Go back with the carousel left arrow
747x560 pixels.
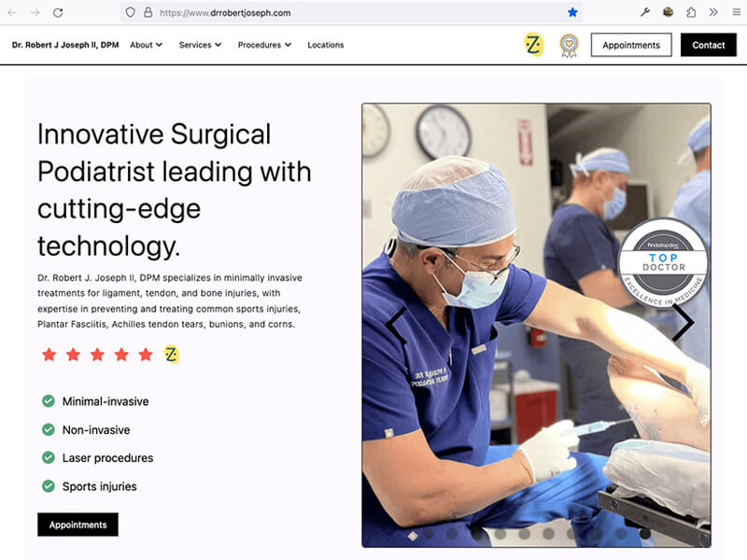pos(396,326)
